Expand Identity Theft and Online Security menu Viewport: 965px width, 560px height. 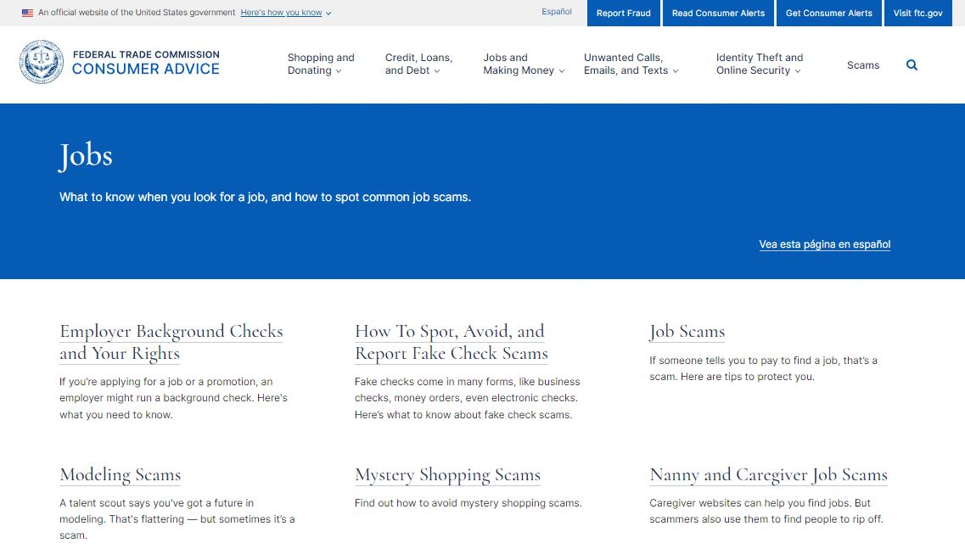(760, 64)
